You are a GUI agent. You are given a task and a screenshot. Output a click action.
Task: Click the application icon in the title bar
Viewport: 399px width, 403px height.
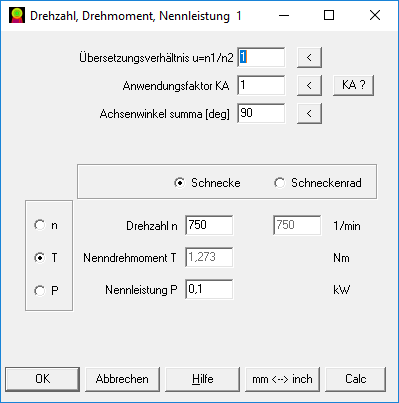point(17,15)
